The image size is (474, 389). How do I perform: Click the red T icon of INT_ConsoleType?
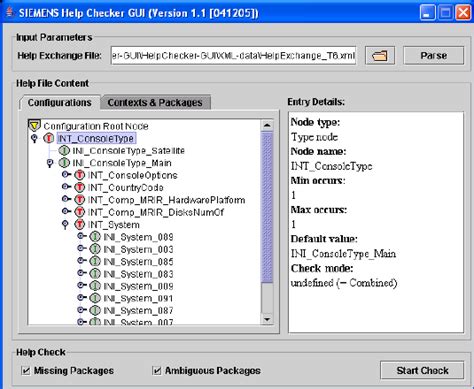pyautogui.click(x=49, y=138)
